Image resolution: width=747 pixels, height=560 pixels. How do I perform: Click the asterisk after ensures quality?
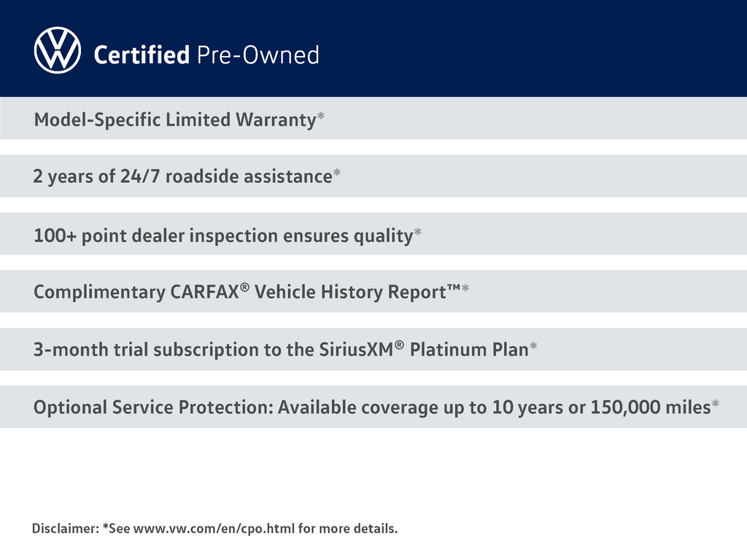coord(418,233)
